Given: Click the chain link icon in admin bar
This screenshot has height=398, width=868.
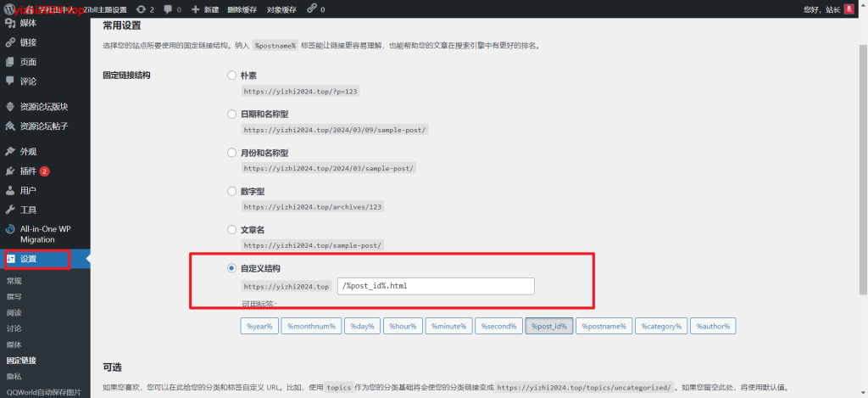Looking at the screenshot, I should point(312,8).
